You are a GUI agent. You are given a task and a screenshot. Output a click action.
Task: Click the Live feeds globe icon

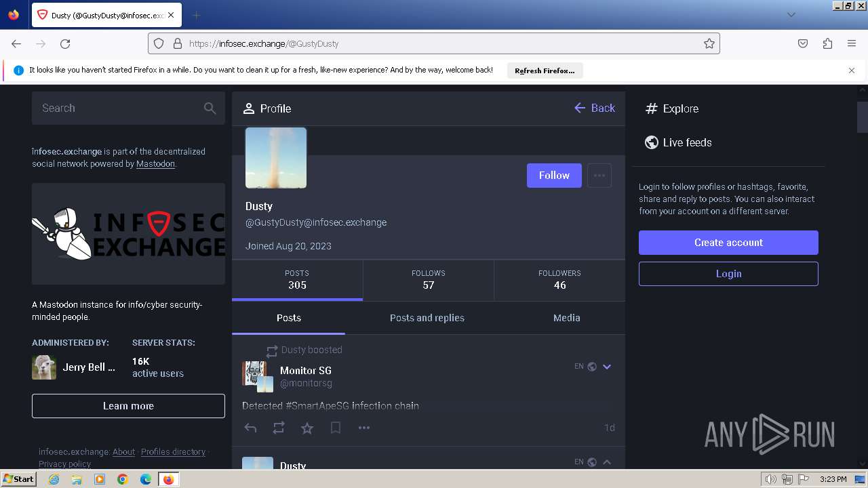(652, 142)
